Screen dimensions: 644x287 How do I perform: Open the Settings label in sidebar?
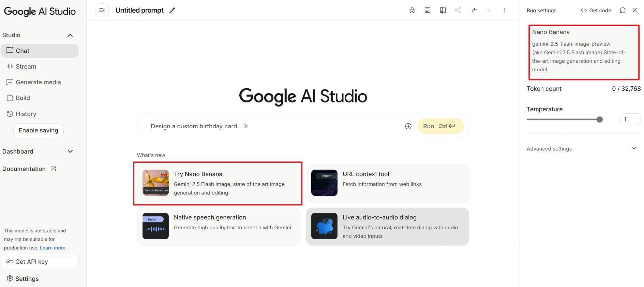click(x=27, y=279)
